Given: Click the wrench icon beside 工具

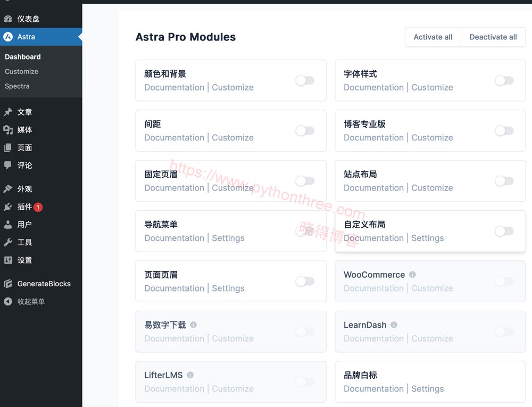Looking at the screenshot, I should pos(8,242).
